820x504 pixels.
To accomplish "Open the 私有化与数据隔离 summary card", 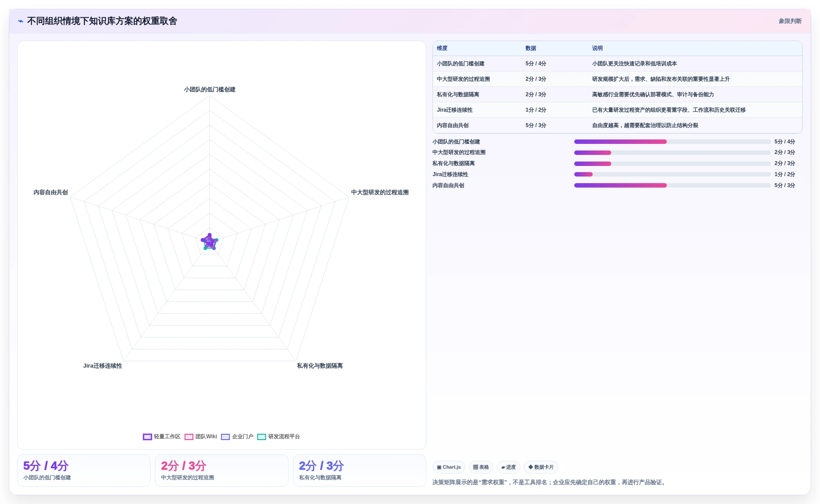I will point(360,470).
